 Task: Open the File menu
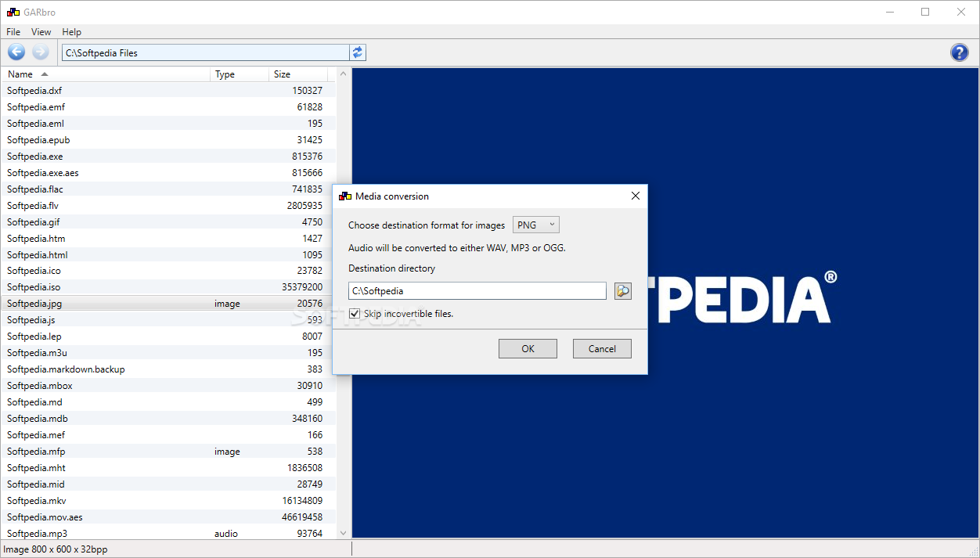[x=13, y=32]
